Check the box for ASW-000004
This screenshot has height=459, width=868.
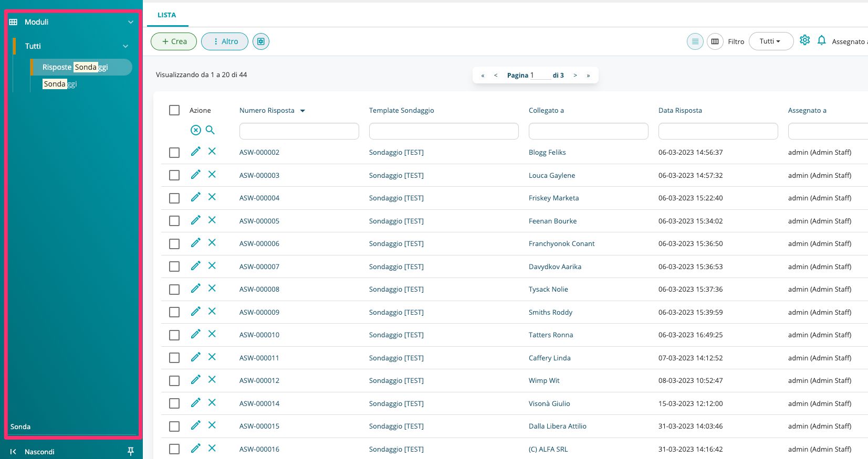point(174,198)
